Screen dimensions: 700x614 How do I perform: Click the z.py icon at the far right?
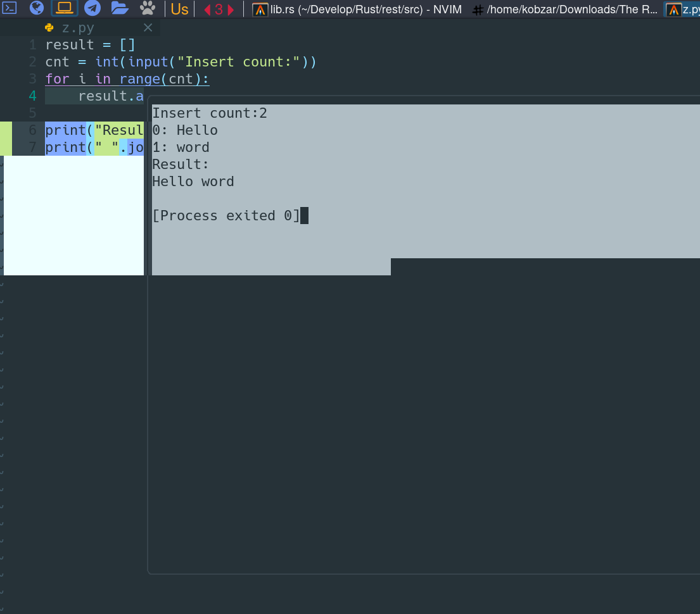click(x=675, y=9)
